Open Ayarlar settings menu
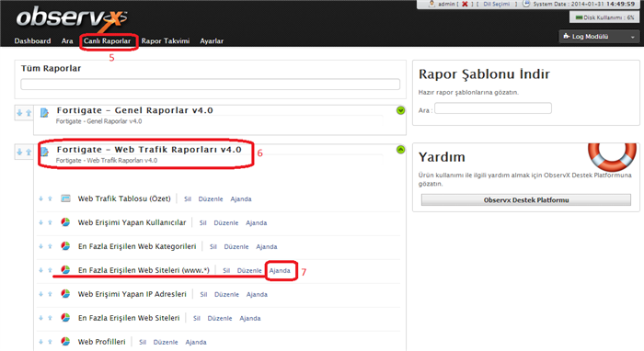 (212, 41)
